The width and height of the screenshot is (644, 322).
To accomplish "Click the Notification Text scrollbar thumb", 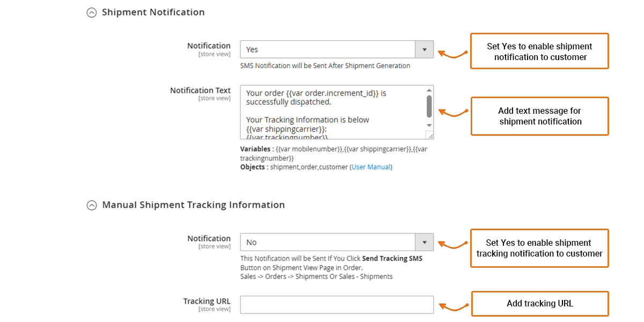I will (x=429, y=106).
